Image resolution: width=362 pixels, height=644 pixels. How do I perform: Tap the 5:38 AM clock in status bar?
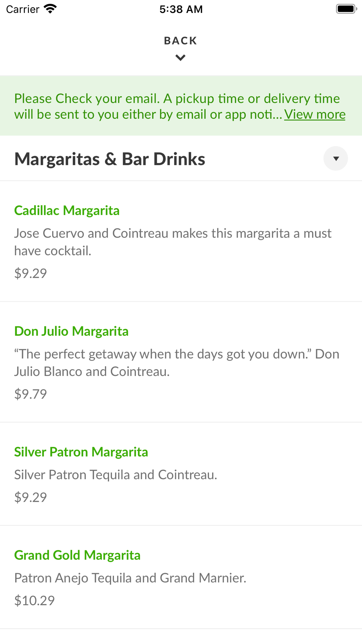click(181, 9)
